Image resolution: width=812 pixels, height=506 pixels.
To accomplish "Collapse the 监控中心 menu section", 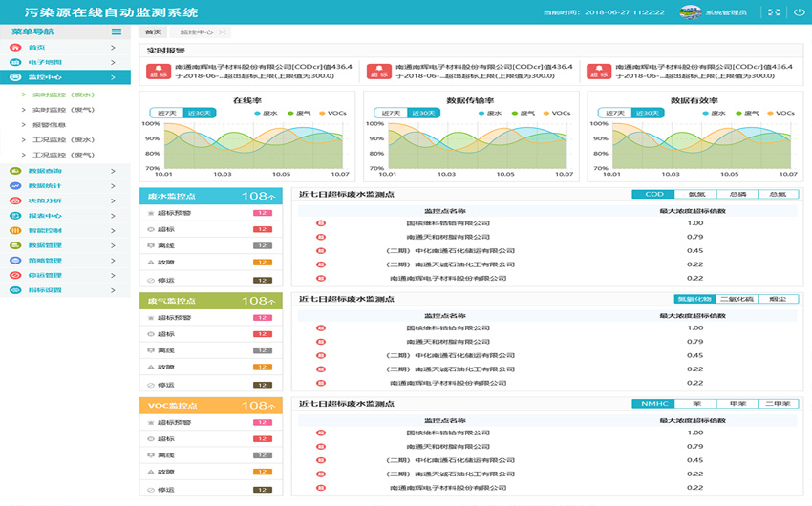I will [x=113, y=77].
